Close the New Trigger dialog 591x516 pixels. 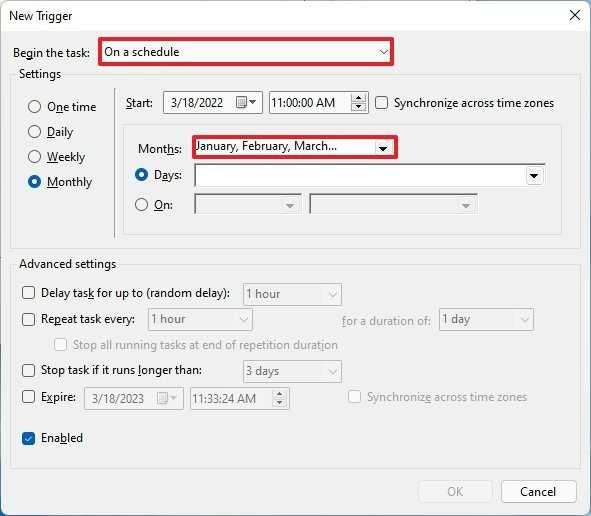point(575,15)
